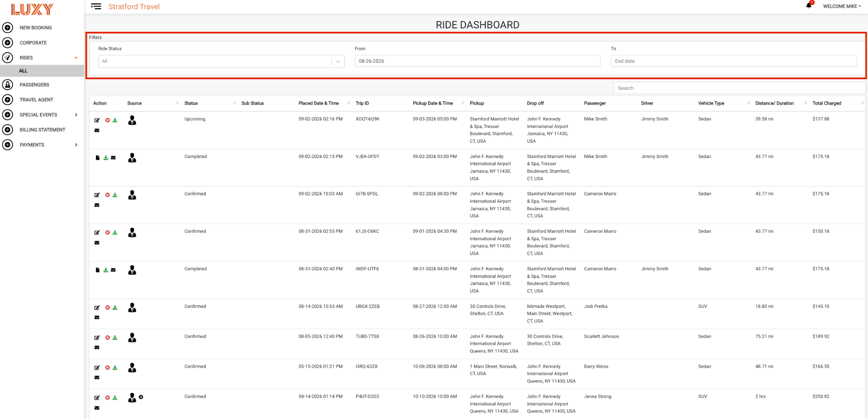The height and width of the screenshot is (419, 868).
Task: Send email for ride XOQT-6Q9K
Action: coord(97,130)
